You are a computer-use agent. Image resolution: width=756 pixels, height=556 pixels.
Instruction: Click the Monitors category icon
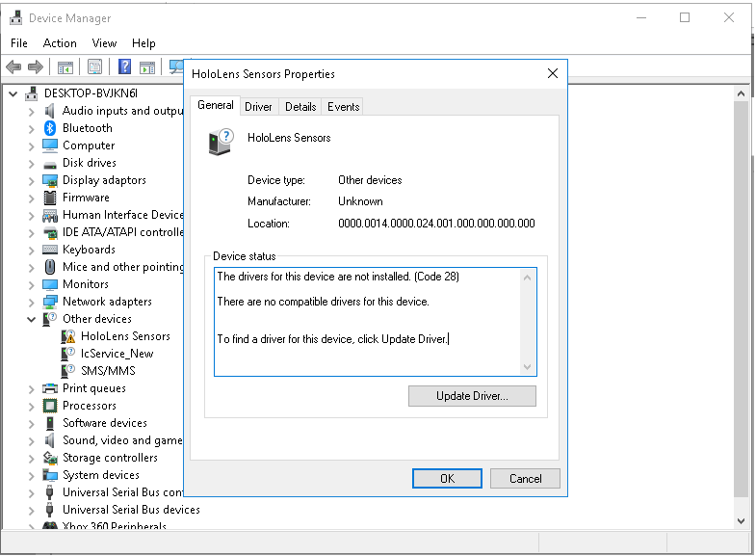[x=50, y=284]
